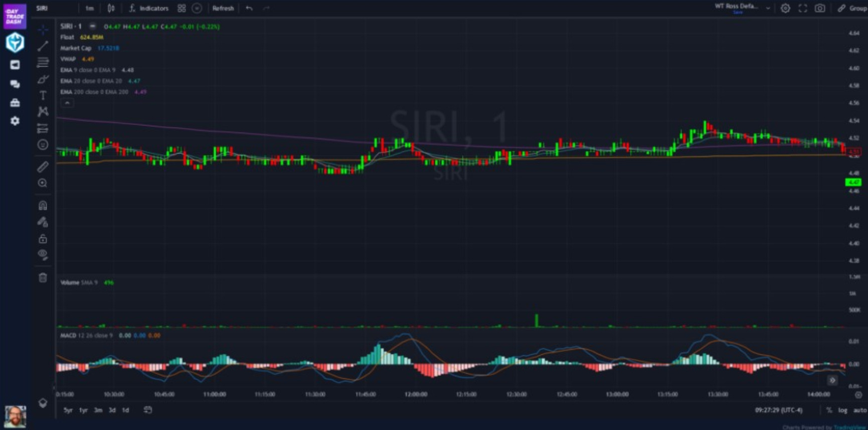Click scroll-to-latest-bar arrow button
Screen dimensions: 868x430
click(x=832, y=380)
